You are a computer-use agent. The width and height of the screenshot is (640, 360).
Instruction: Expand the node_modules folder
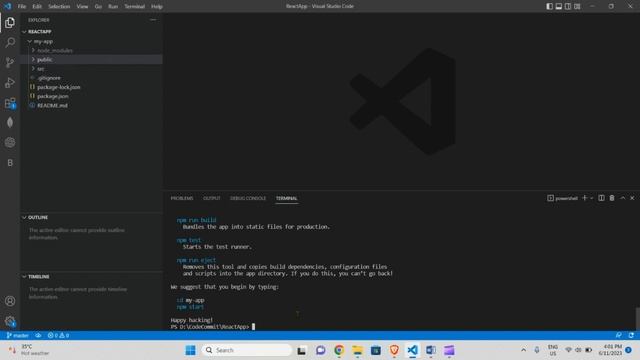pyautogui.click(x=92, y=50)
